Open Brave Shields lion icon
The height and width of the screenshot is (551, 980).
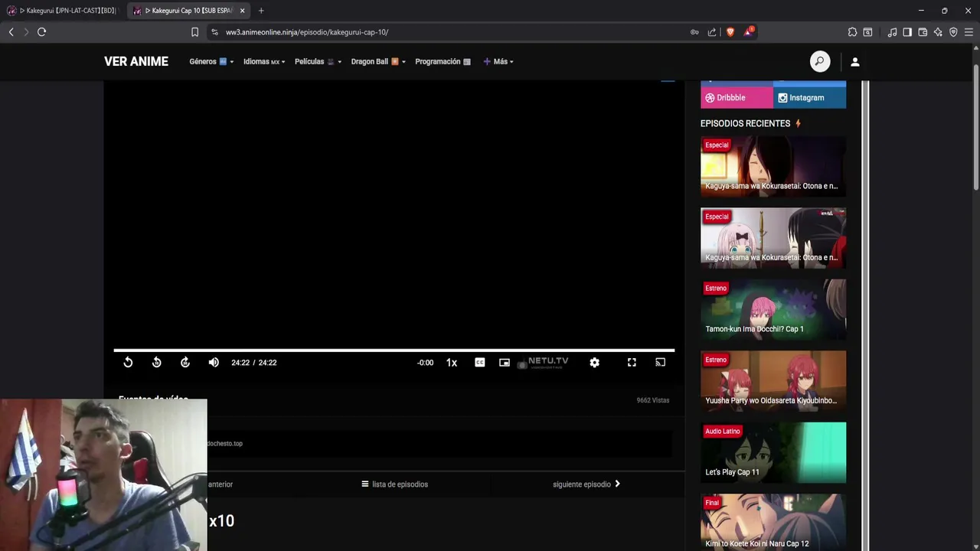[x=730, y=32]
